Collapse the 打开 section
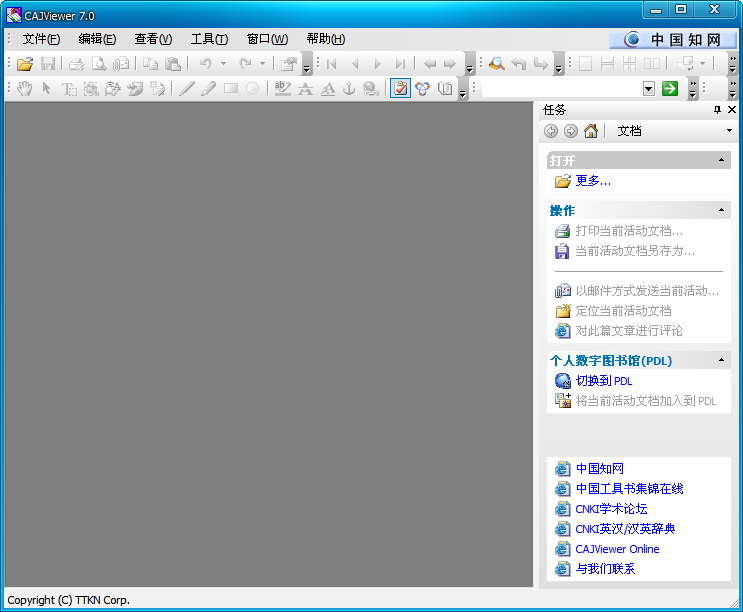The image size is (743, 612). (x=721, y=161)
